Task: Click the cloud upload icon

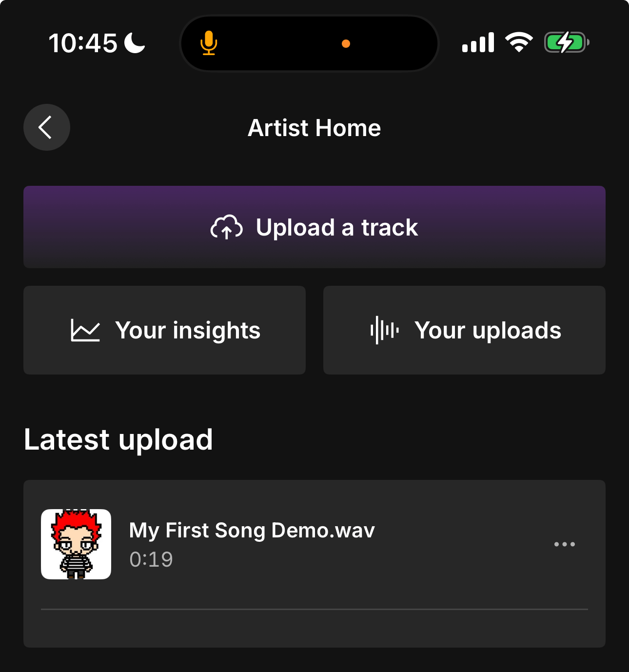Action: (x=226, y=227)
